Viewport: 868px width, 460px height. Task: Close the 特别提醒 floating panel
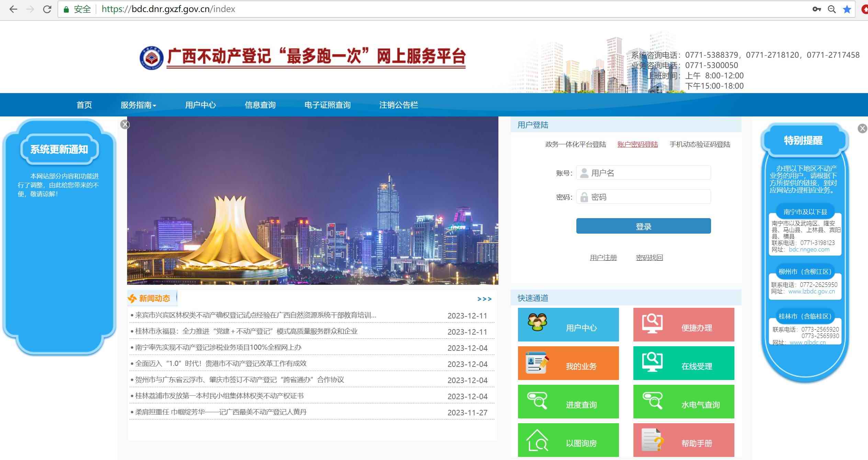[862, 128]
